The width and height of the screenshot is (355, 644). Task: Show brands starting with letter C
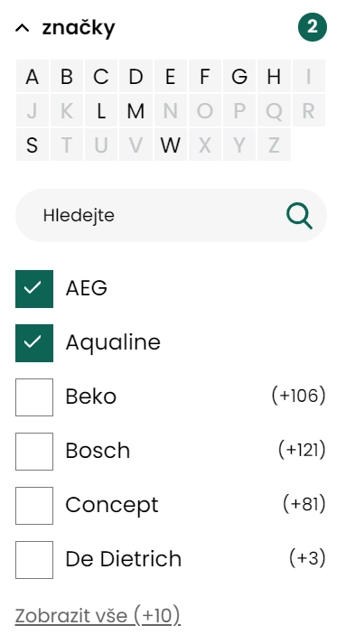pyautogui.click(x=101, y=76)
